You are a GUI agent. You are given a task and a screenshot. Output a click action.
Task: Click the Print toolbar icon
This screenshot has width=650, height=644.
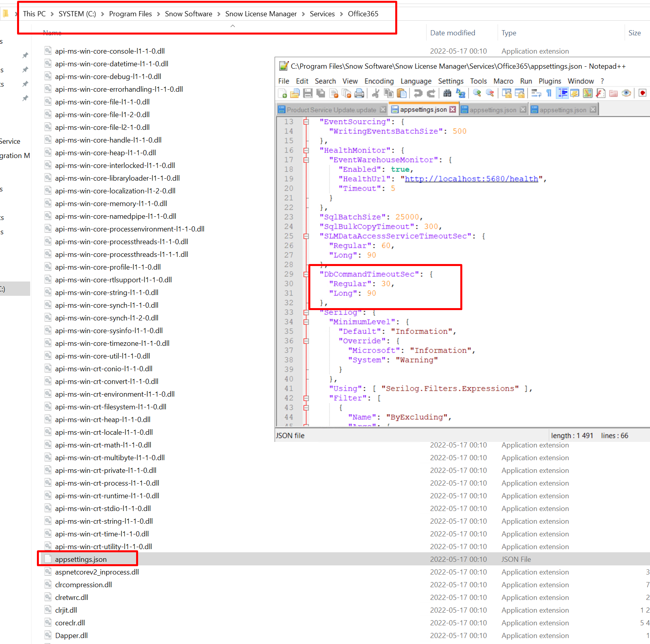click(x=360, y=93)
